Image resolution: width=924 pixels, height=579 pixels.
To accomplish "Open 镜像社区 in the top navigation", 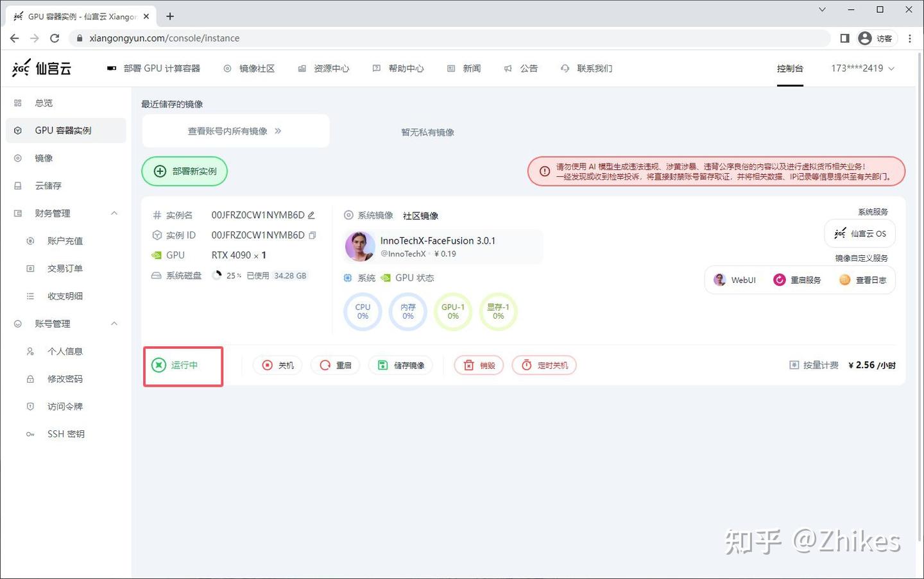I will click(250, 69).
